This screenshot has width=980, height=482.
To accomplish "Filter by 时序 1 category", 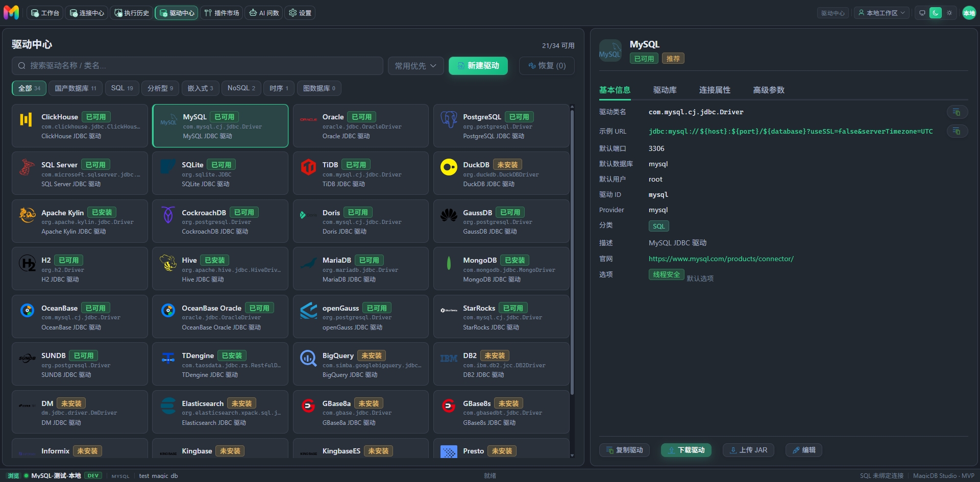I will tap(279, 88).
